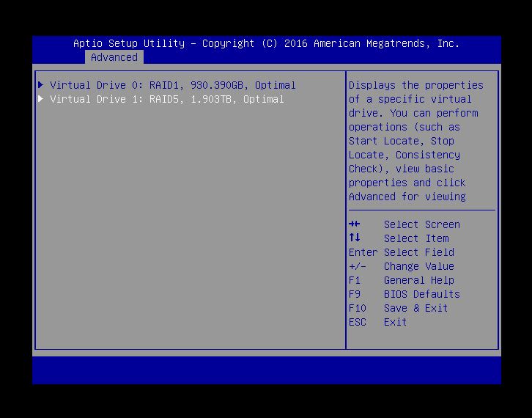Click the 'Select Screen' help text
532x418 pixels.
[422, 224]
